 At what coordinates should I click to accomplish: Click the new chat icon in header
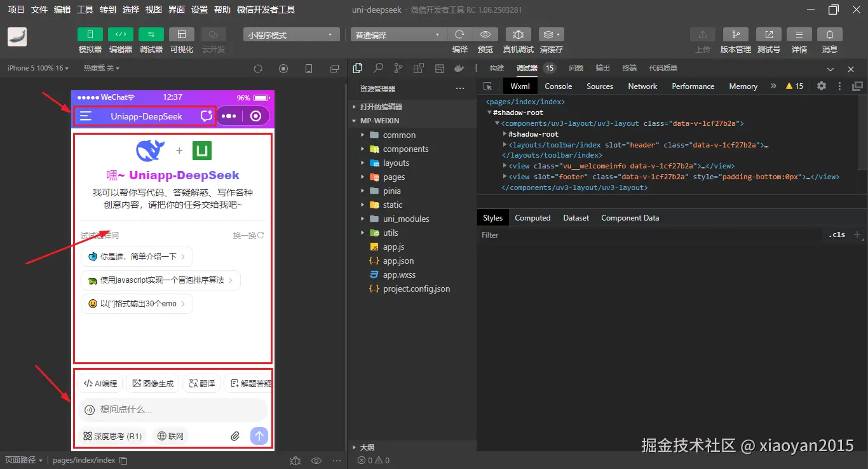tap(206, 116)
